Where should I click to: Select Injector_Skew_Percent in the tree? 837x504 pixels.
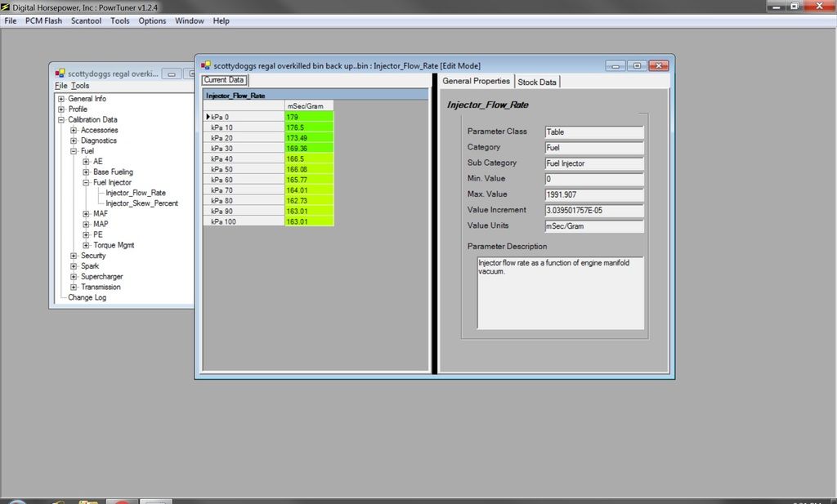(141, 203)
